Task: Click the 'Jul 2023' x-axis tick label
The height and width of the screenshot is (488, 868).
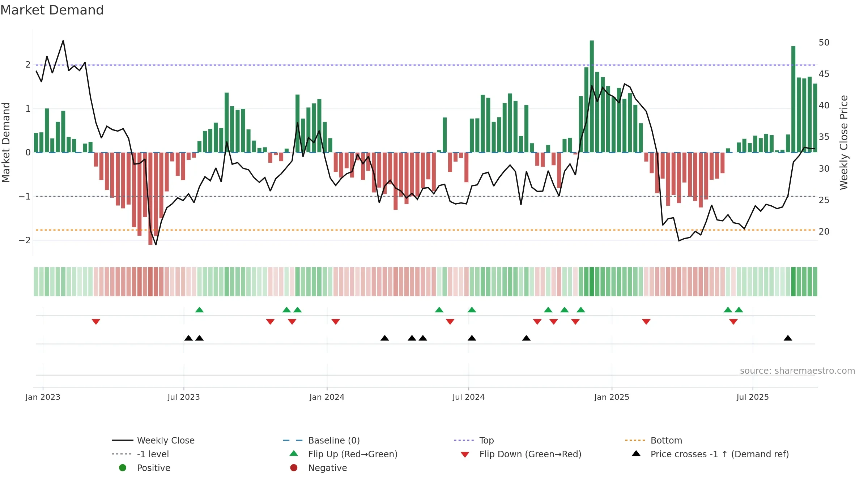Action: click(184, 397)
